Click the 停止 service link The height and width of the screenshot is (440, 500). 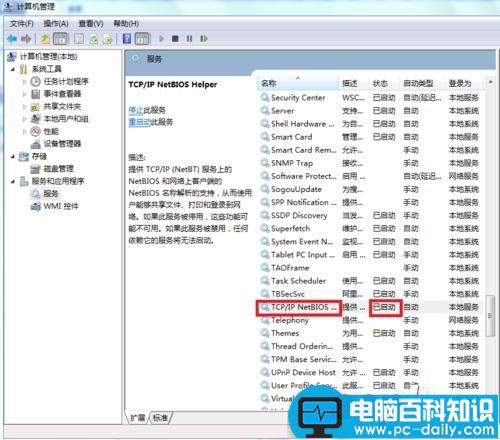click(x=136, y=110)
